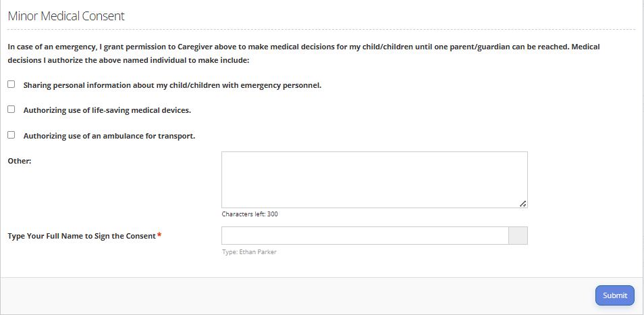Grab the Other text area resize handle

pyautogui.click(x=523, y=203)
